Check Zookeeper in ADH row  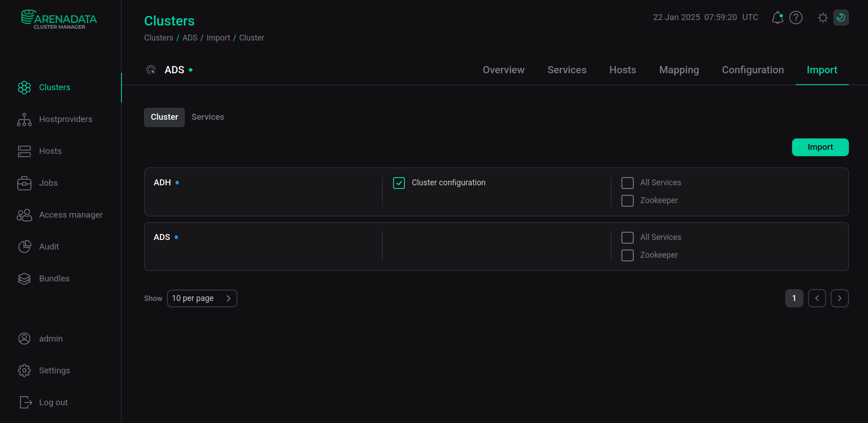click(x=627, y=201)
